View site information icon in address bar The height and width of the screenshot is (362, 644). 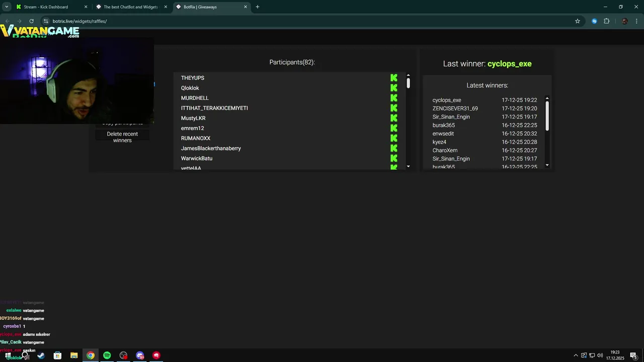pyautogui.click(x=46, y=21)
